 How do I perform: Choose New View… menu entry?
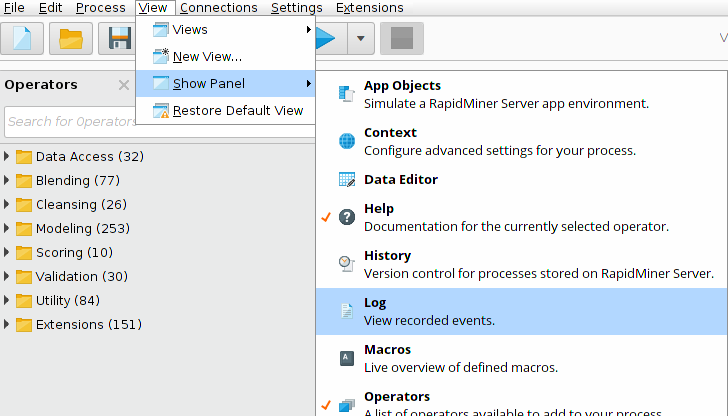click(206, 56)
